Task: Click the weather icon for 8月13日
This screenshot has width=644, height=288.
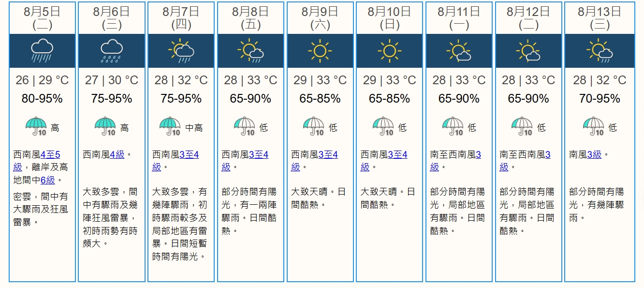Action: click(x=600, y=51)
